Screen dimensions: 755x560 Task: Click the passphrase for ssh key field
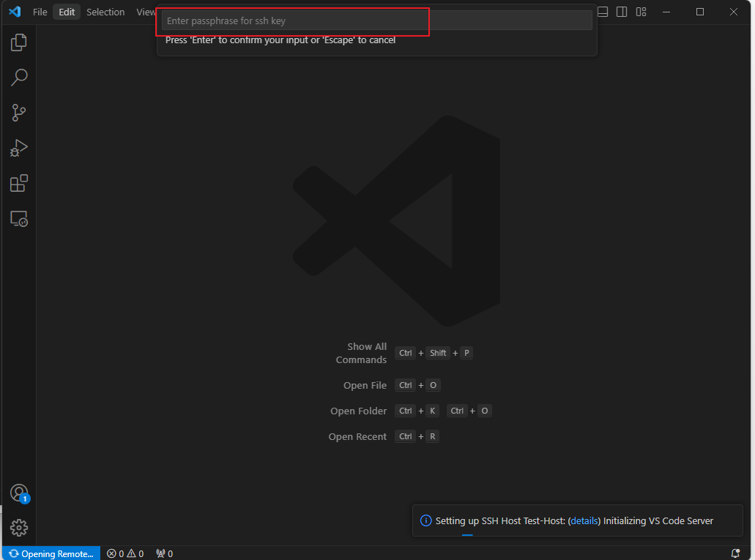coord(377,20)
